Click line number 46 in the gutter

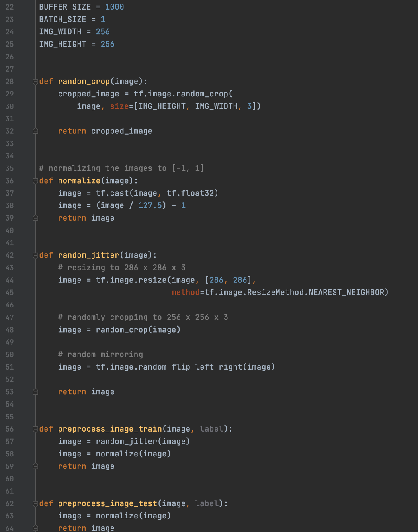coord(10,305)
